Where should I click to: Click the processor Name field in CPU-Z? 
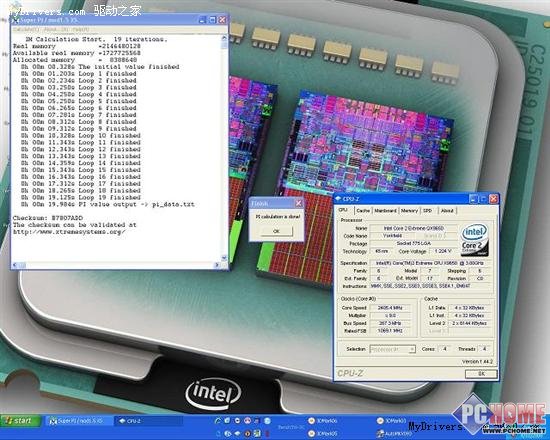tap(414, 228)
